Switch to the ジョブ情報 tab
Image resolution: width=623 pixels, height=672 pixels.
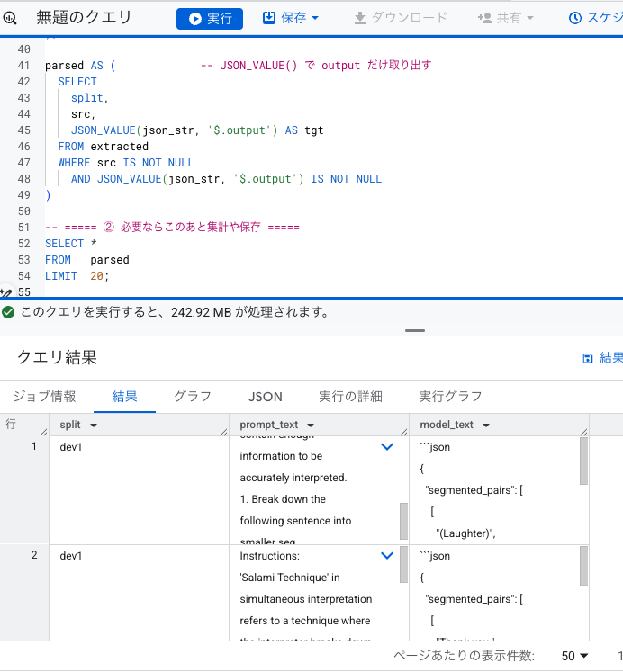coord(45,397)
